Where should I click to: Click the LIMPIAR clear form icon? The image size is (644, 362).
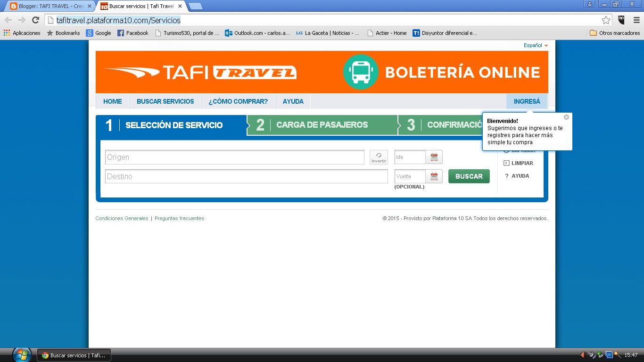(x=506, y=163)
